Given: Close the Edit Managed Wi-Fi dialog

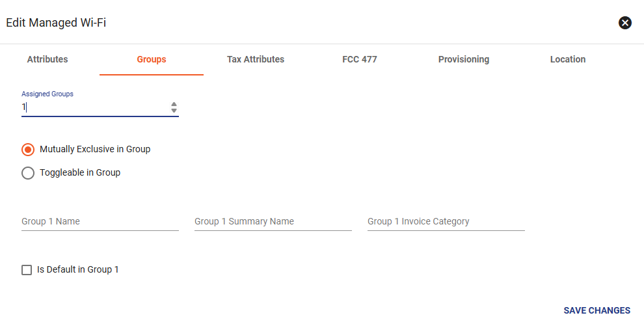Looking at the screenshot, I should click(x=624, y=23).
